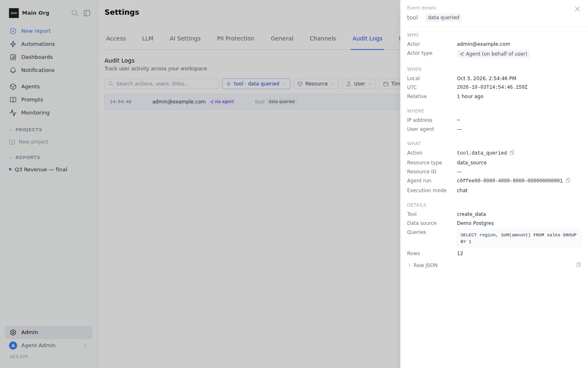Click version label v0.0.575
Image resolution: width=588 pixels, height=368 pixels.
click(19, 357)
